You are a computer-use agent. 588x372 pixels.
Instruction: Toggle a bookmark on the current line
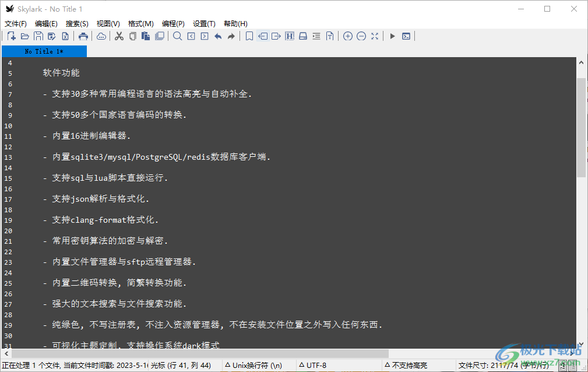249,36
